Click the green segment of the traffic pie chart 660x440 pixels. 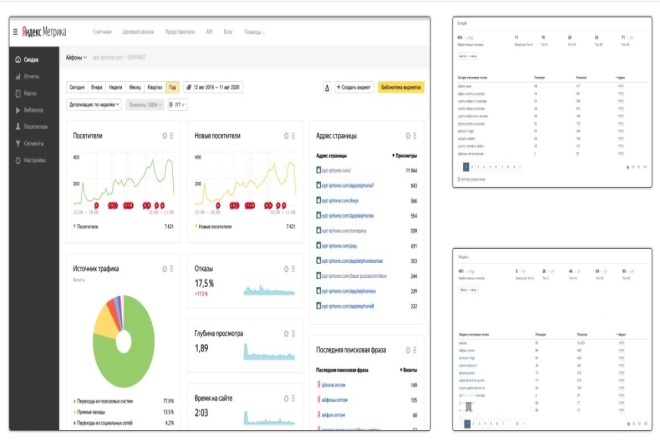(135, 362)
